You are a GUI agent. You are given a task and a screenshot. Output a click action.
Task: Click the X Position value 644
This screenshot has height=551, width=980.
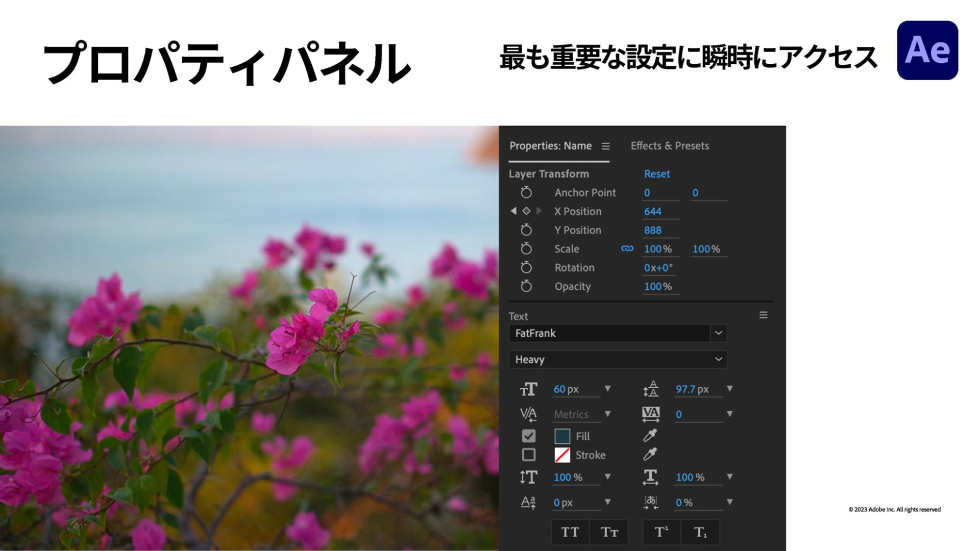[653, 211]
